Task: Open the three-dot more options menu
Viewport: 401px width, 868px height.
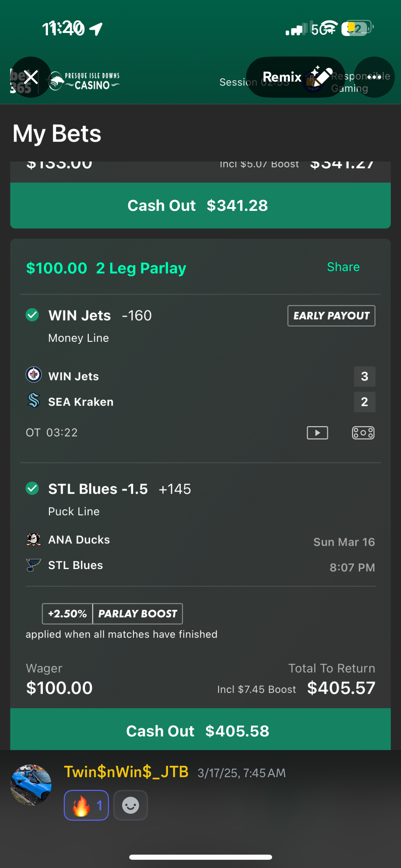Action: pyautogui.click(x=374, y=77)
